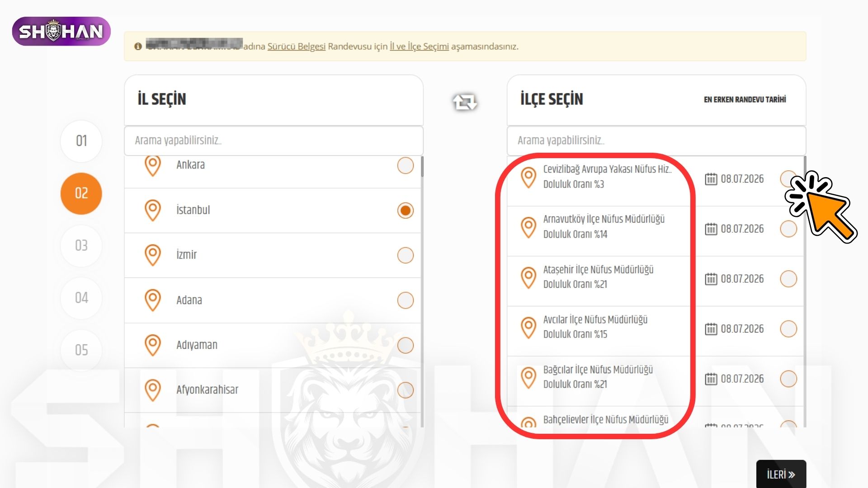Click the swap/refresh arrows icon between panels
The image size is (868, 488).
click(465, 102)
